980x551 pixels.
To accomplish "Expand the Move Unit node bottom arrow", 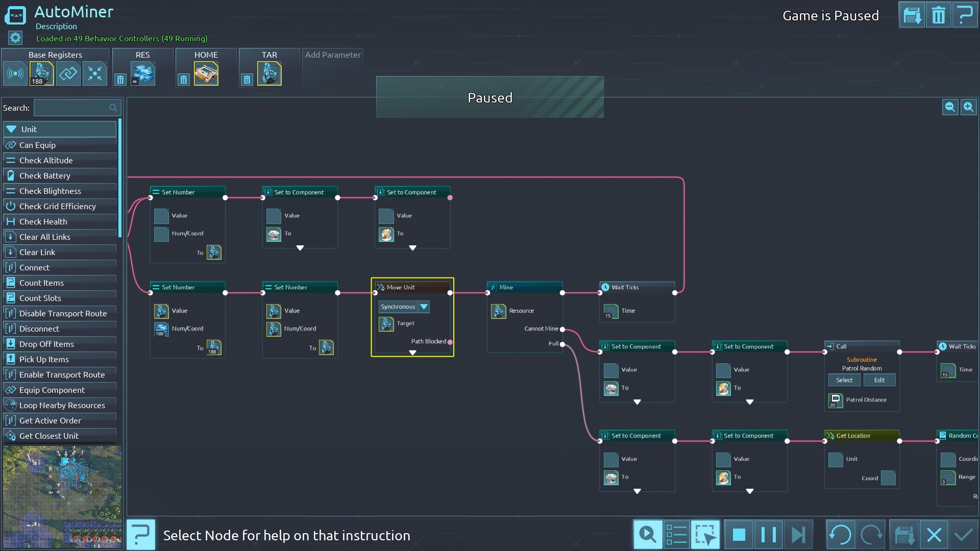I will 412,353.
